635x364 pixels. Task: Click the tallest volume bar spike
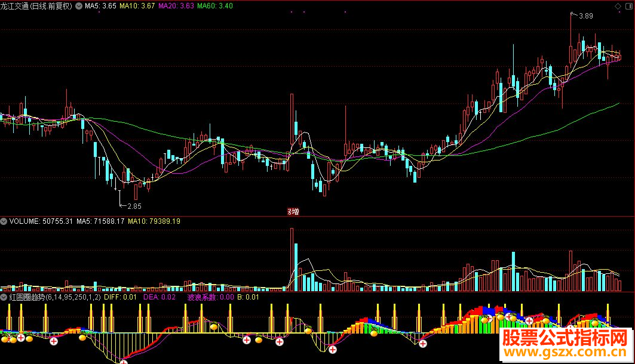click(x=292, y=260)
